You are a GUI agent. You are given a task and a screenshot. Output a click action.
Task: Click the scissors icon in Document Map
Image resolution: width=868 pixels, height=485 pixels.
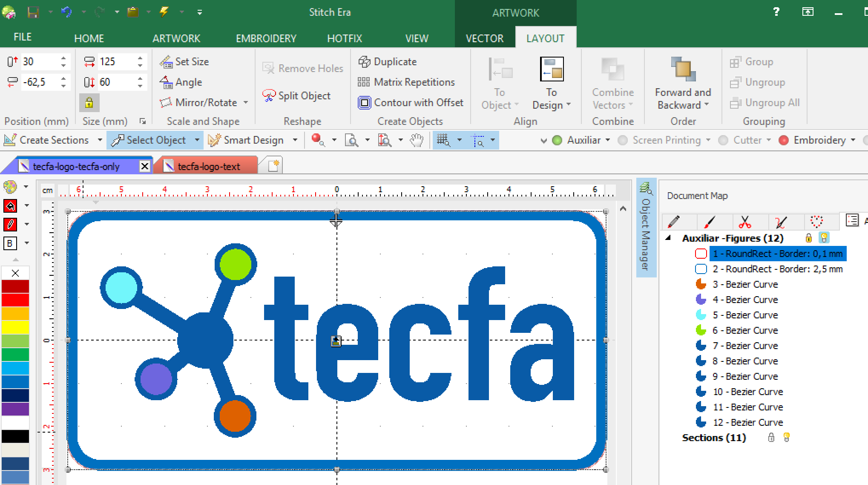pyautogui.click(x=745, y=222)
